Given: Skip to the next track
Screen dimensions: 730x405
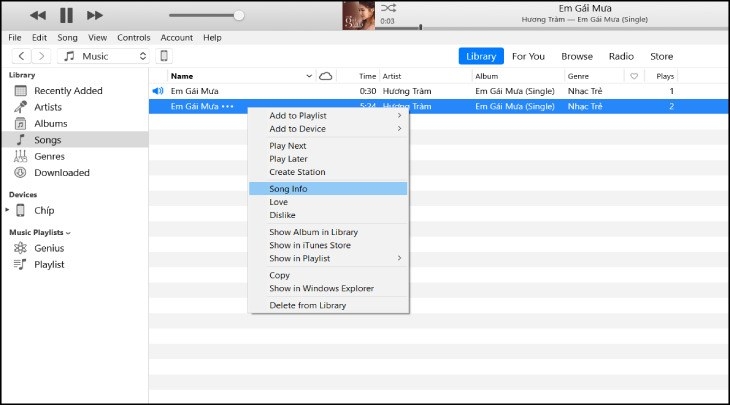Looking at the screenshot, I should (96, 15).
